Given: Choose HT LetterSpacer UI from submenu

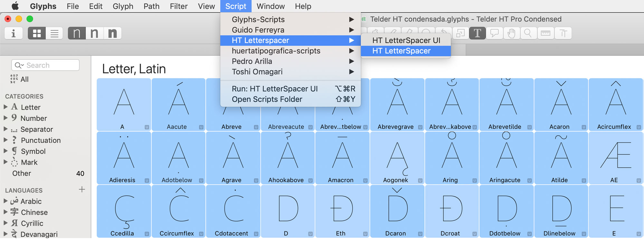Looking at the screenshot, I should pos(406,40).
